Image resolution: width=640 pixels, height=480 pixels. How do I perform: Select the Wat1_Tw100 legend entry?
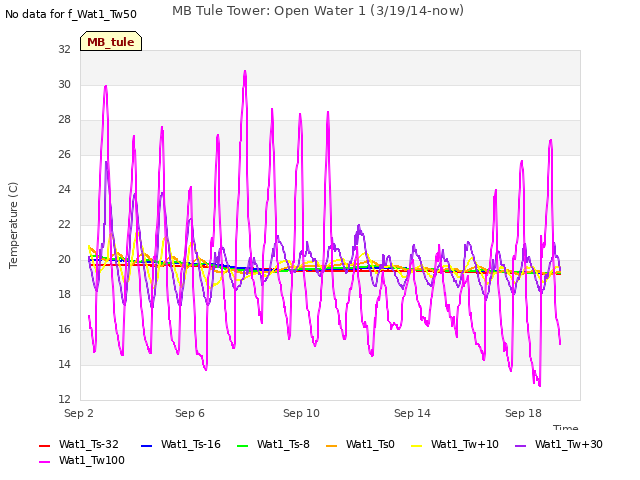pos(82,461)
